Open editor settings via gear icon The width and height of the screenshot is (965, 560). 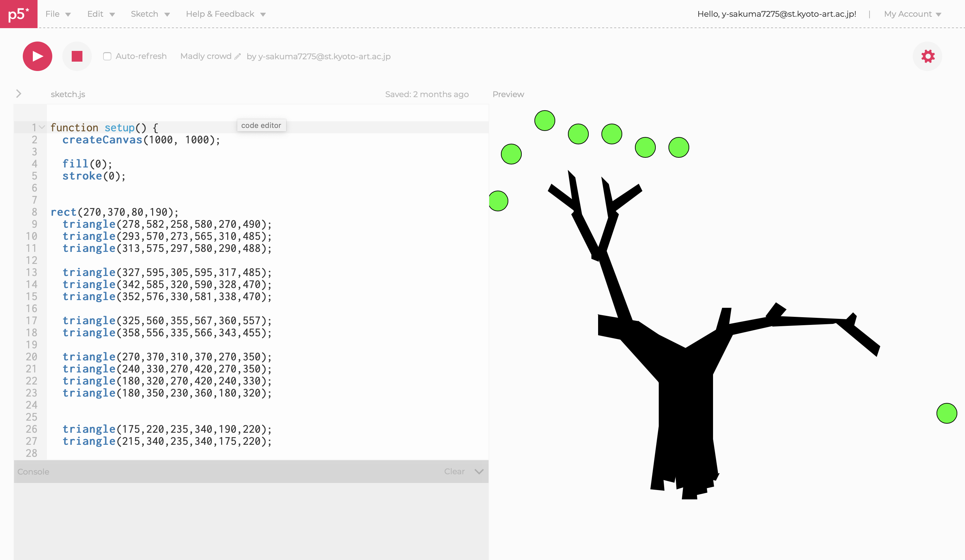[x=927, y=56]
